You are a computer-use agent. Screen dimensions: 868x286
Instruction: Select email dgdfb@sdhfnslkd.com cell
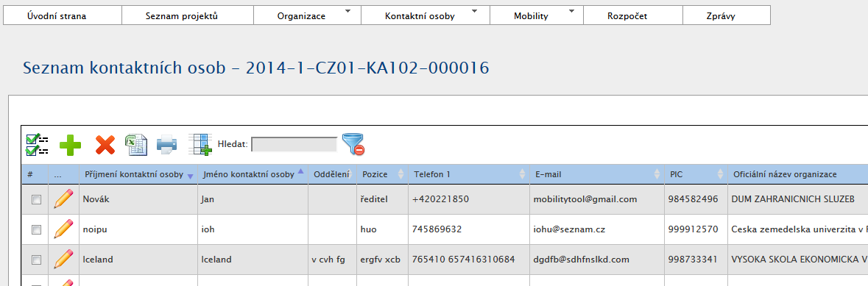click(x=597, y=259)
